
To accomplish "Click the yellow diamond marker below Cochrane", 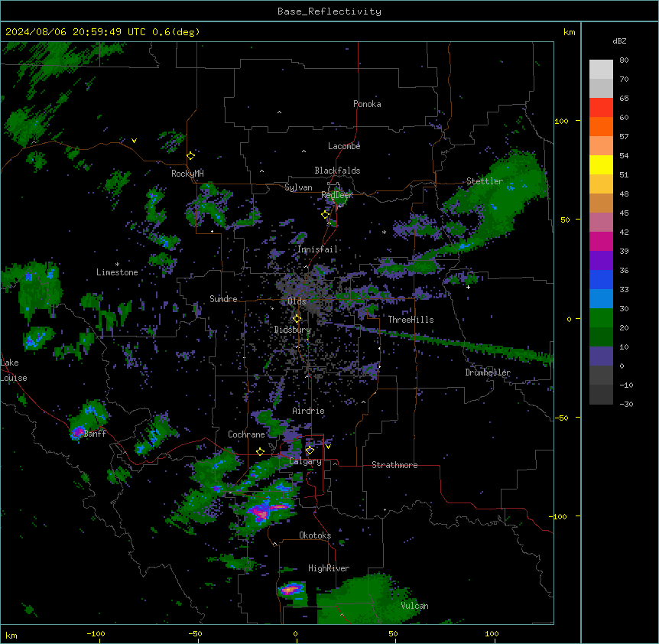I will click(260, 451).
